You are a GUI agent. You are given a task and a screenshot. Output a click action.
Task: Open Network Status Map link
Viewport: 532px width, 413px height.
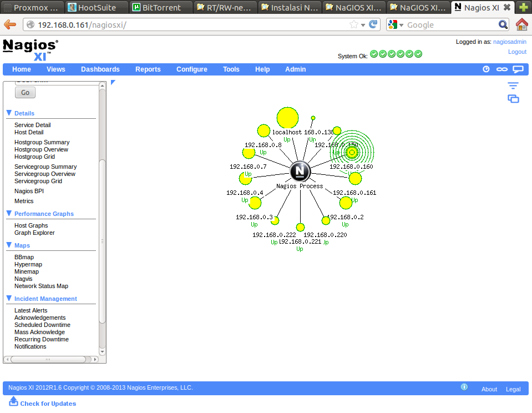tap(41, 286)
